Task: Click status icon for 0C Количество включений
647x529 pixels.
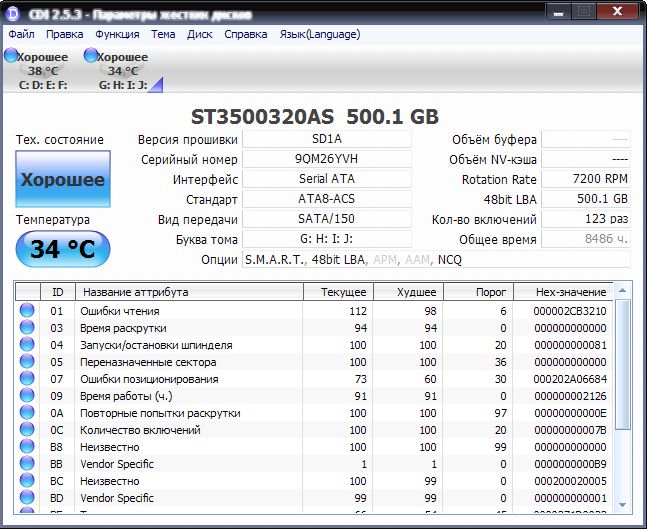Action: pyautogui.click(x=27, y=429)
